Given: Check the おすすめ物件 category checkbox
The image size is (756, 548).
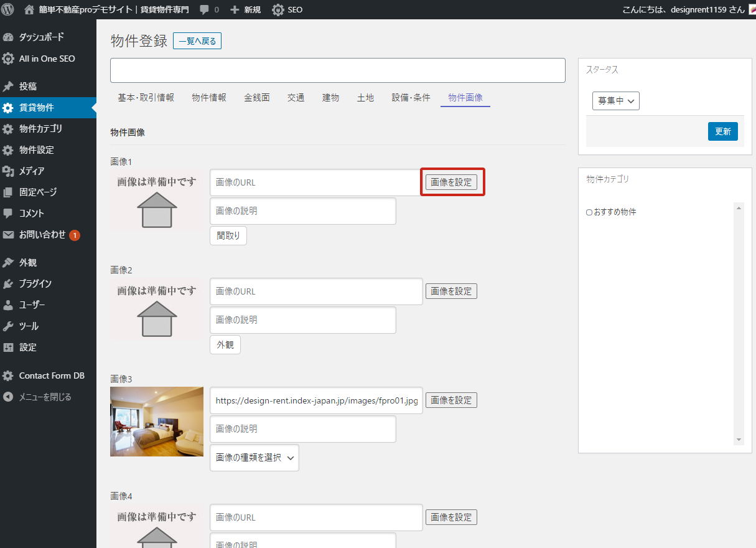Looking at the screenshot, I should (x=589, y=212).
